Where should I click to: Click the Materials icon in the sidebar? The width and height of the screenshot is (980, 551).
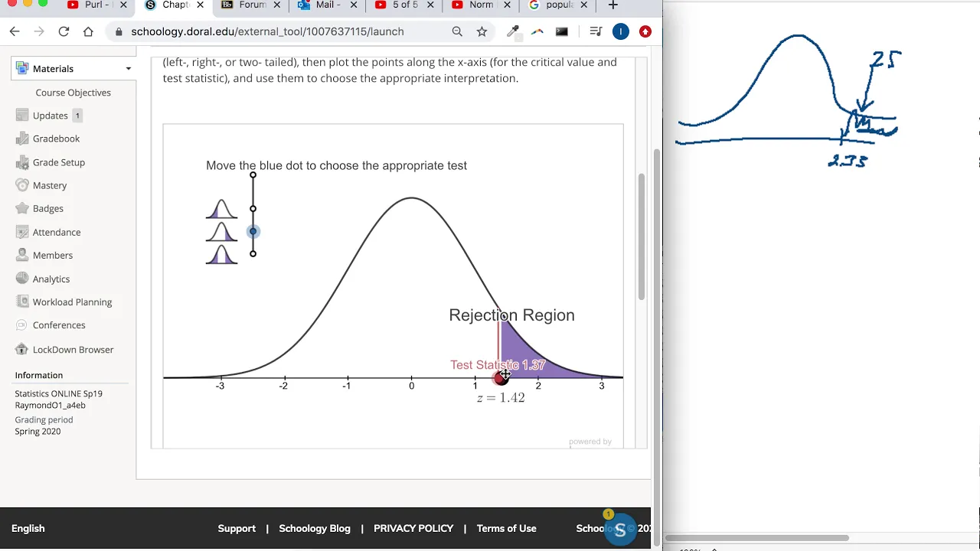click(x=22, y=68)
